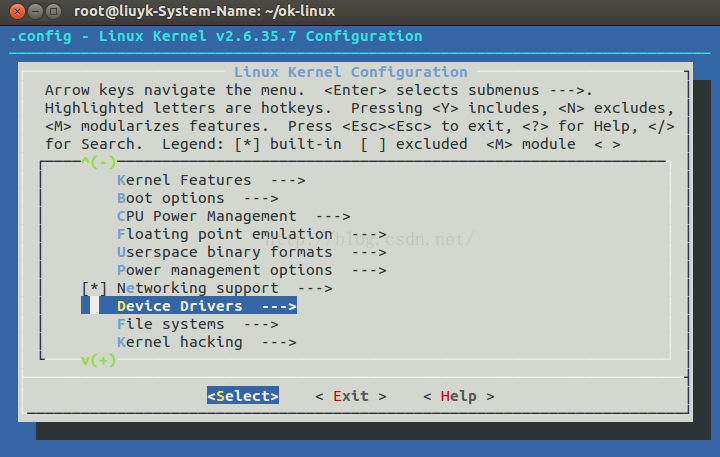720x457 pixels.
Task: Click the Networking support ---> arrow
Action: click(x=315, y=288)
